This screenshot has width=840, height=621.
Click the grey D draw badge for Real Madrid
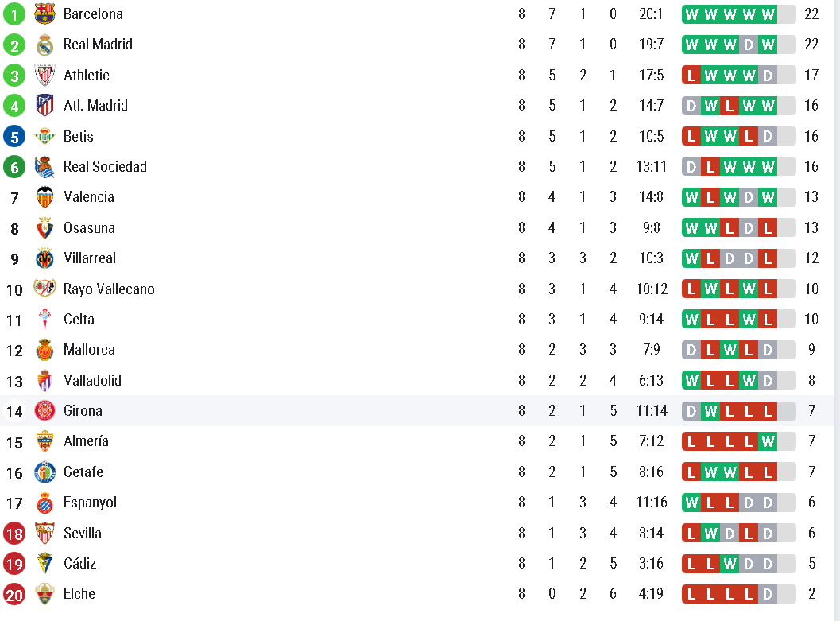tap(749, 45)
